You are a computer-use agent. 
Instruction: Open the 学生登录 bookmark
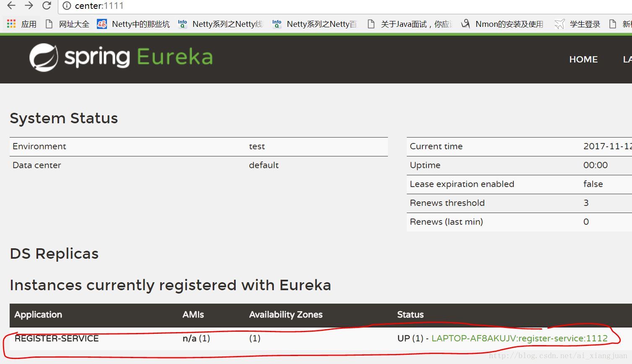[x=577, y=24]
